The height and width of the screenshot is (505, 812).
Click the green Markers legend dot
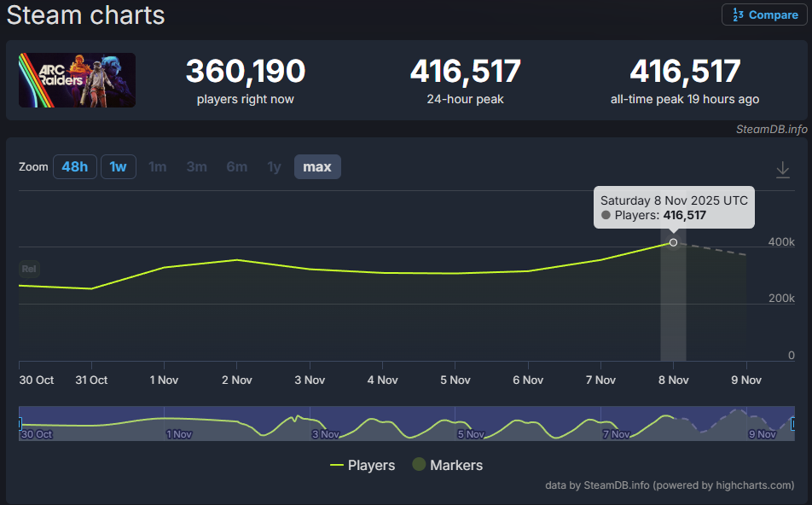[419, 465]
